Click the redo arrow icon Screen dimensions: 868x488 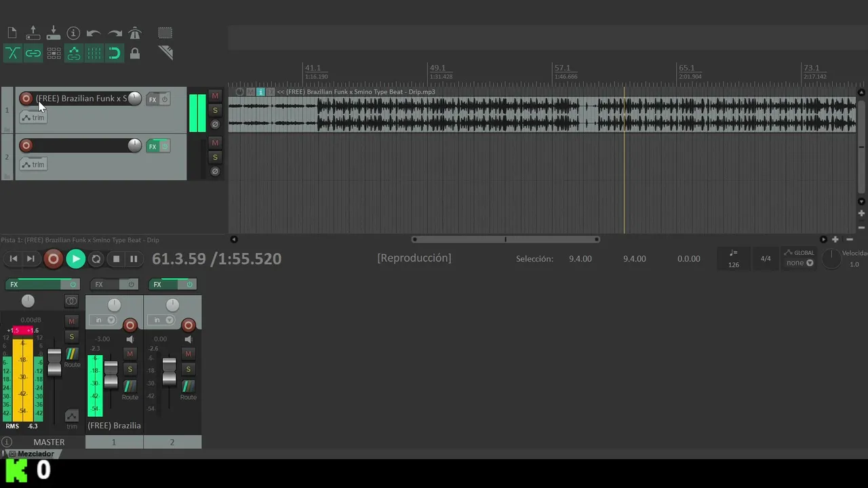[x=115, y=33]
